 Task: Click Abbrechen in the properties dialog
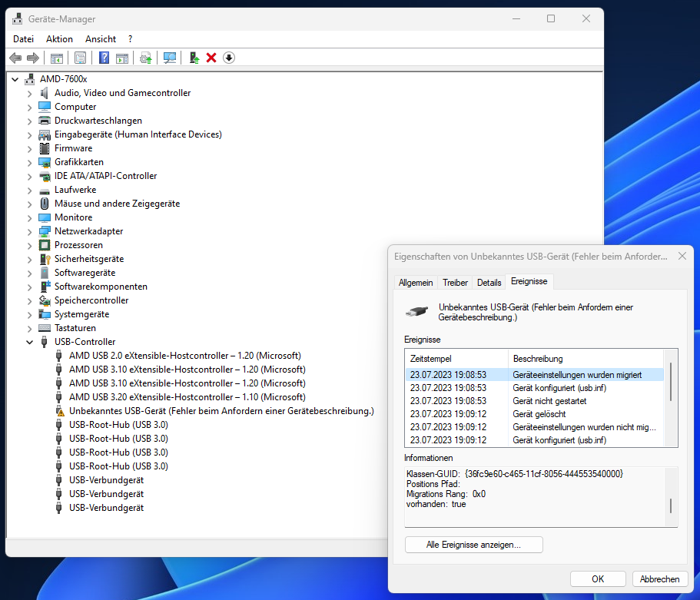pyautogui.click(x=659, y=579)
